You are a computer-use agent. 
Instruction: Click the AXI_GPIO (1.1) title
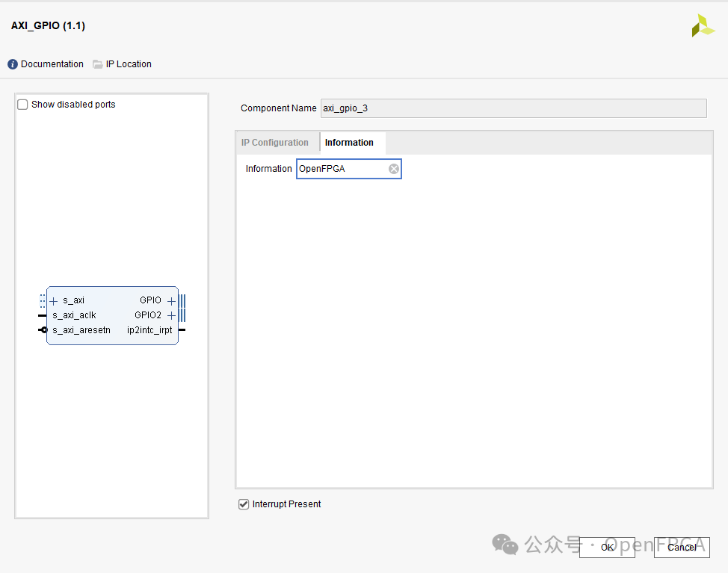48,25
